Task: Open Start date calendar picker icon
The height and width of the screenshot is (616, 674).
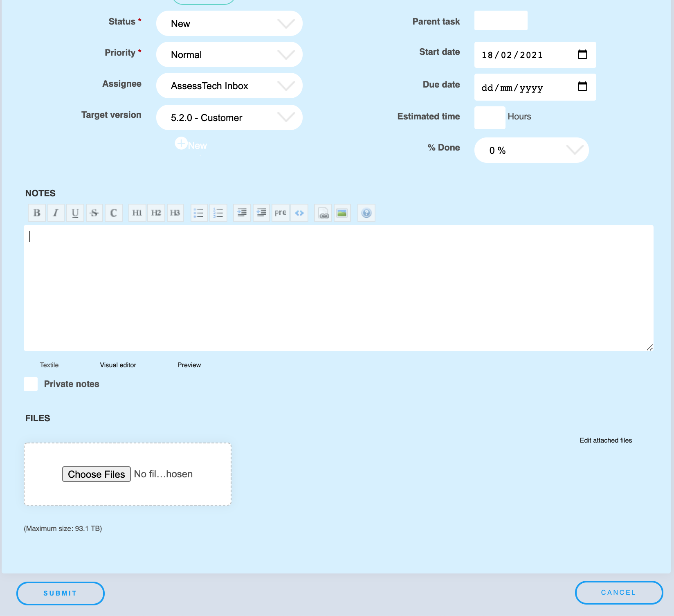Action: click(x=582, y=54)
